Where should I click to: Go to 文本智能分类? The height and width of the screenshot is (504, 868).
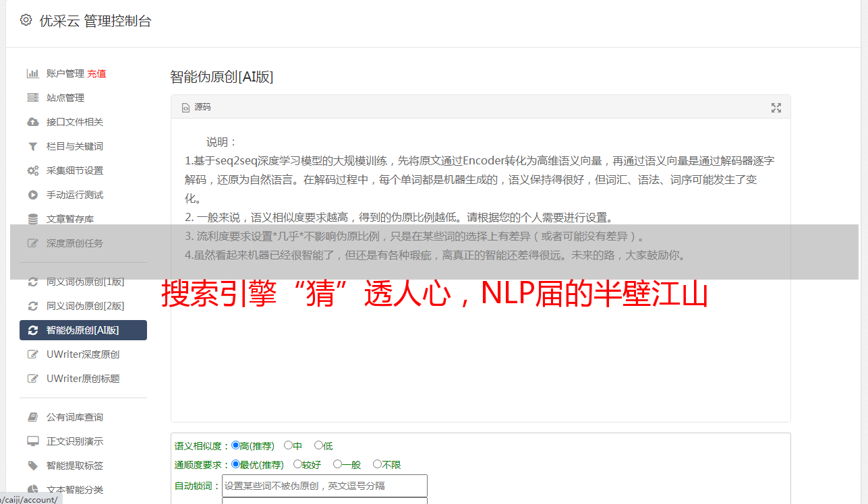coord(75,490)
